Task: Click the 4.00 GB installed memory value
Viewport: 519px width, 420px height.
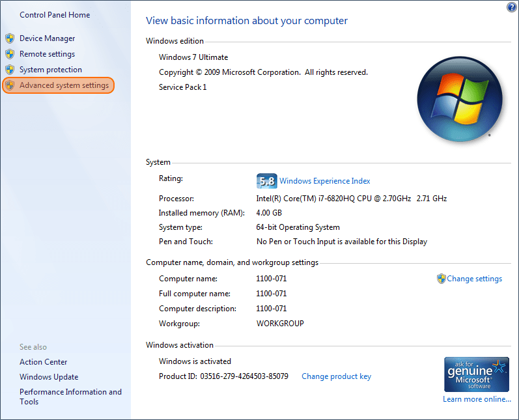Action: click(x=269, y=213)
